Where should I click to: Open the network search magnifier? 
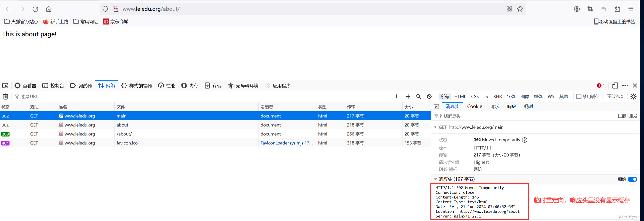coord(419,96)
